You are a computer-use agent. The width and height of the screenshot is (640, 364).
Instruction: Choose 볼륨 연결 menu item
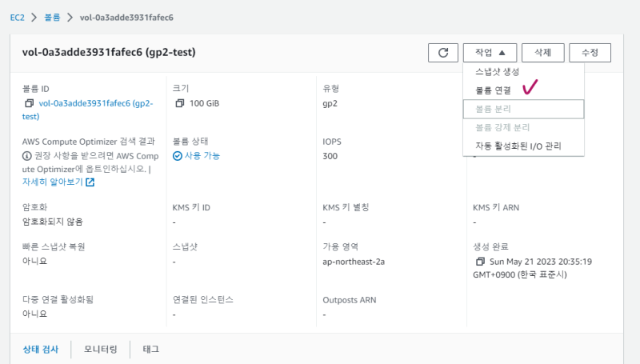[x=493, y=90]
